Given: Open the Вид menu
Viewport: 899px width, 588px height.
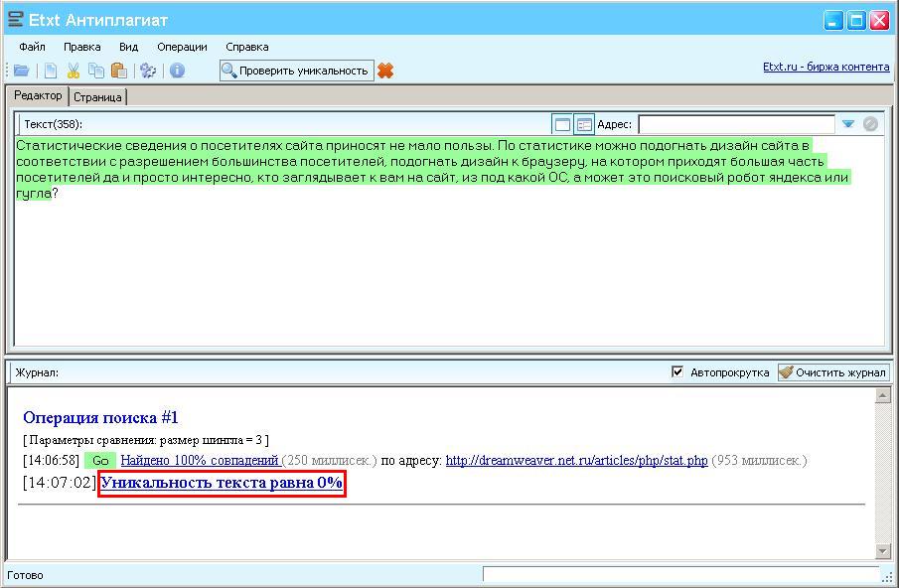Looking at the screenshot, I should coord(128,47).
